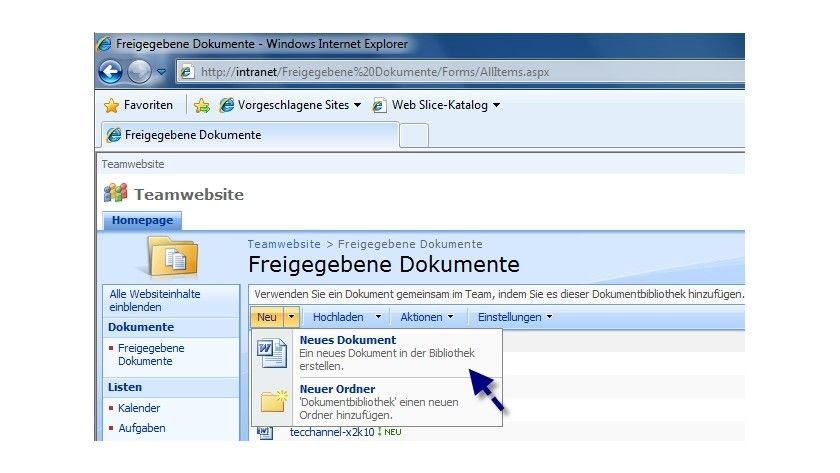Click the Word document icon in menu
Image resolution: width=840 pixels, height=473 pixels.
coord(272,354)
